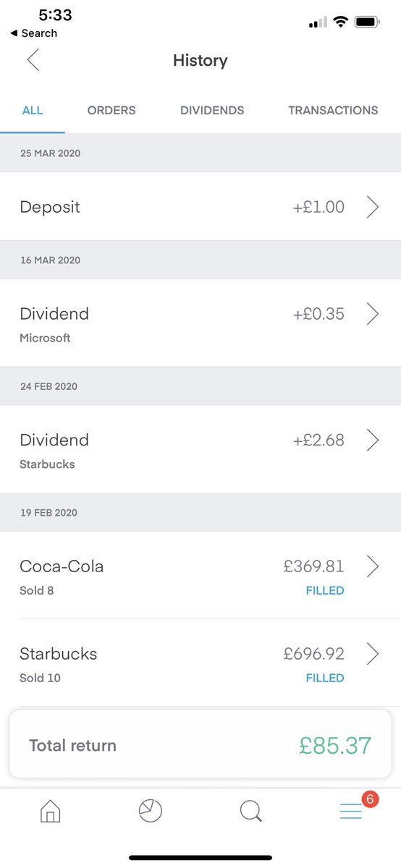Open the portfolio pie chart icon
The height and width of the screenshot is (868, 401).
(x=150, y=811)
